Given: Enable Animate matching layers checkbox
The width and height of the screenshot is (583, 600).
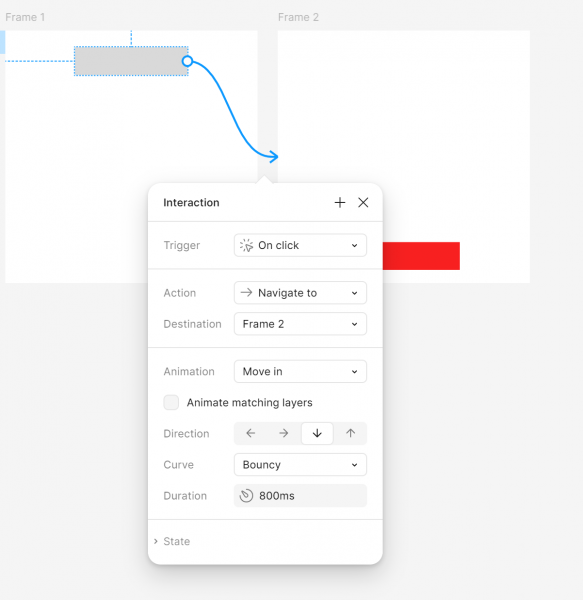Looking at the screenshot, I should (x=171, y=403).
